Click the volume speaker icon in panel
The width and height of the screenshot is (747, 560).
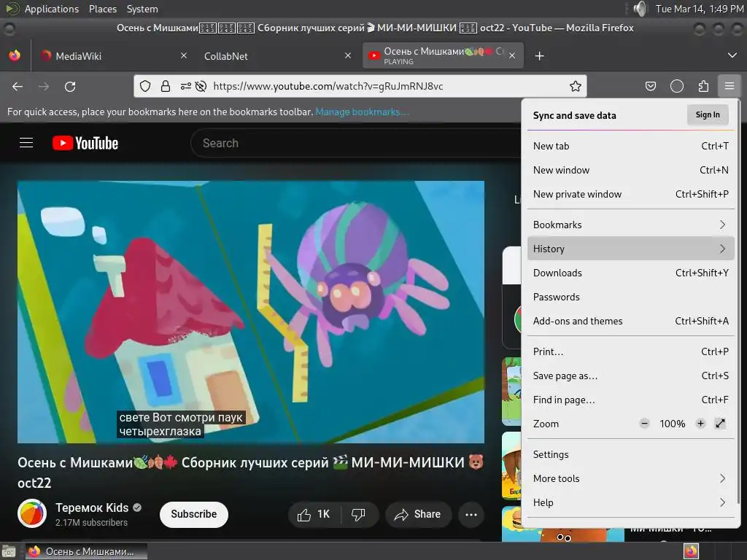click(x=640, y=9)
